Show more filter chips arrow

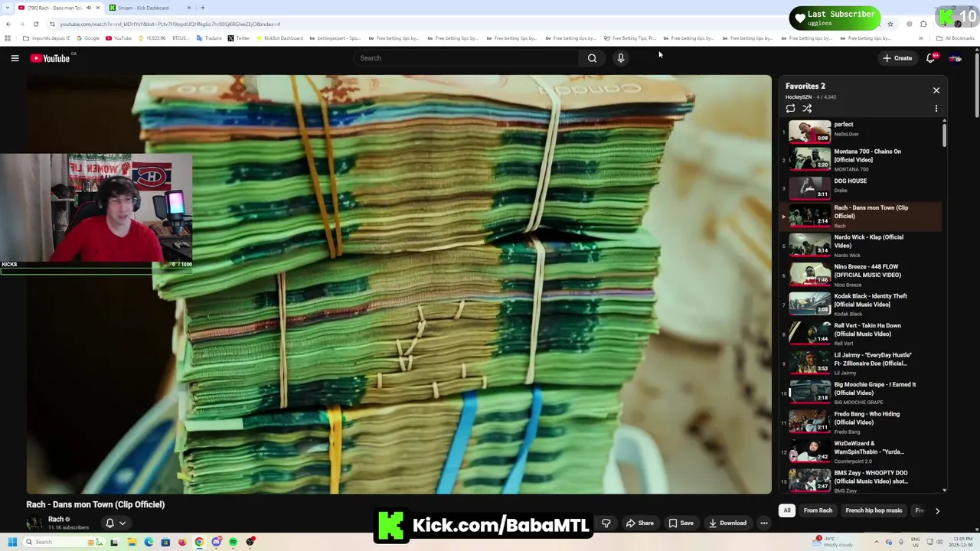click(937, 510)
